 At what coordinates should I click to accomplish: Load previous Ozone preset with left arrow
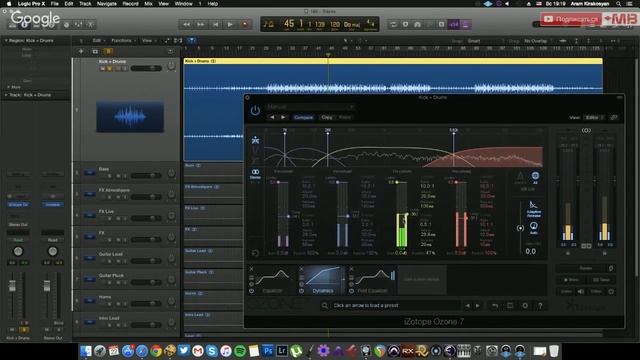467,305
